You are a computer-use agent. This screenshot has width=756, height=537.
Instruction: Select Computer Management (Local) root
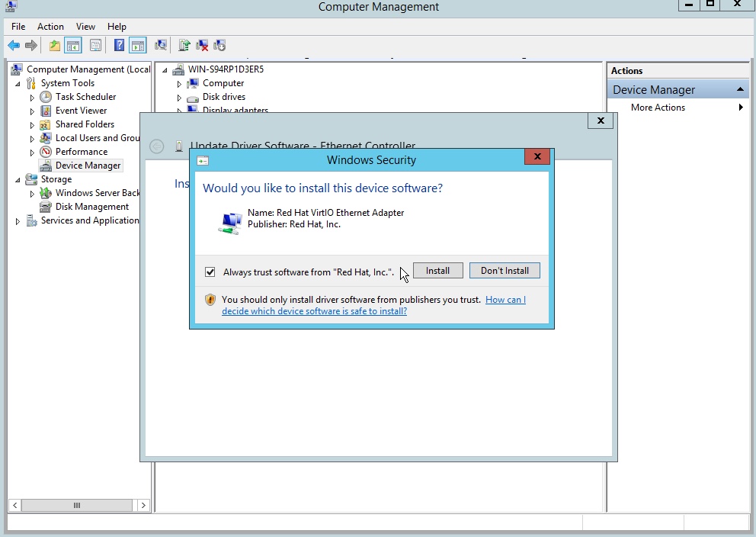click(x=88, y=69)
